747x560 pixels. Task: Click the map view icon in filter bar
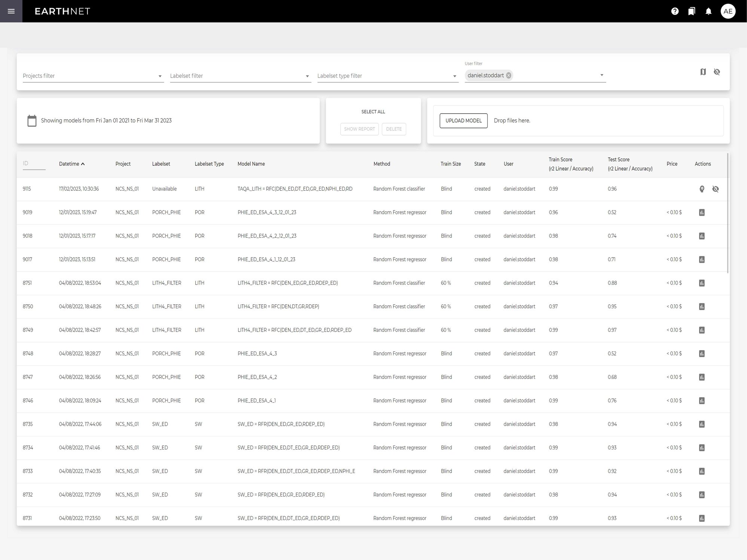pos(703,72)
